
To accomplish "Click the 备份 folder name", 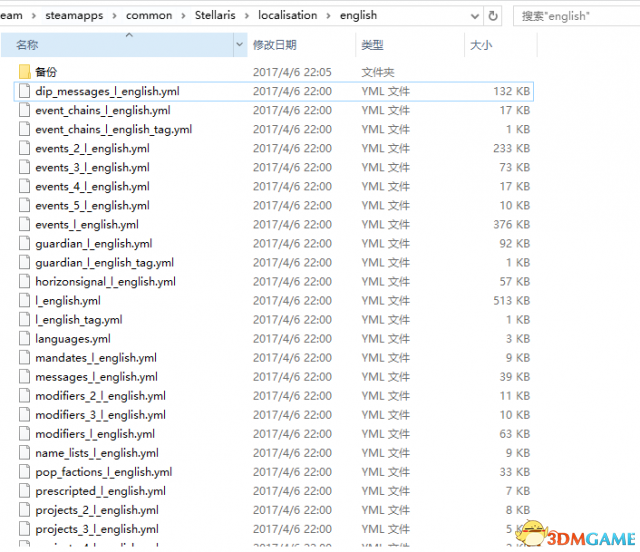I will pos(46,72).
